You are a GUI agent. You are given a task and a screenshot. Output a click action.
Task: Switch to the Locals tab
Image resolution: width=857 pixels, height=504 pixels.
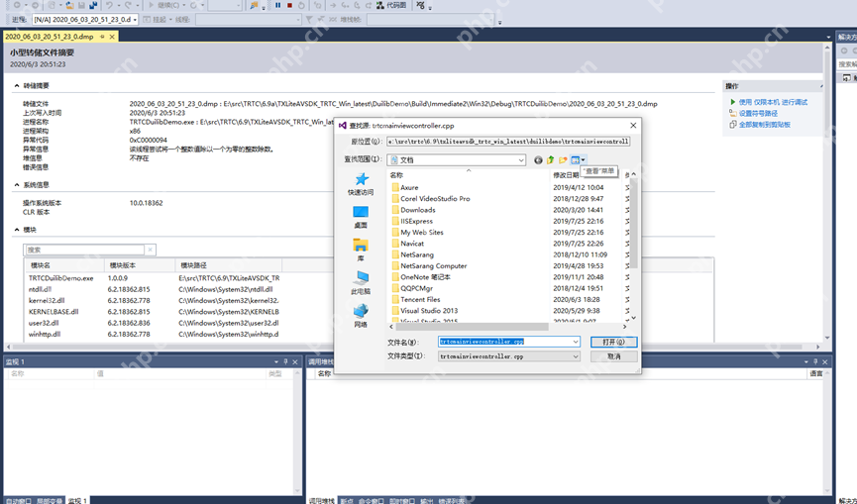point(50,500)
